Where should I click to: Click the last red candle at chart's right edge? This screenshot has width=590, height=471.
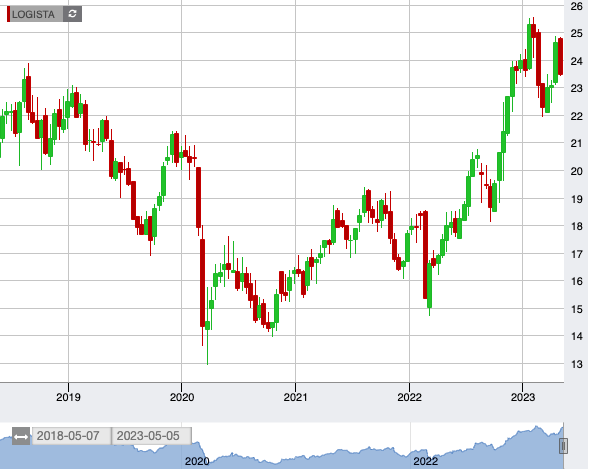pos(561,56)
